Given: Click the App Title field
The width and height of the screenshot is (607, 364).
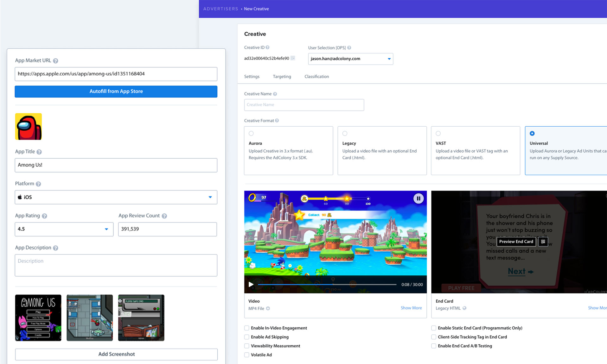Looking at the screenshot, I should coord(116,165).
